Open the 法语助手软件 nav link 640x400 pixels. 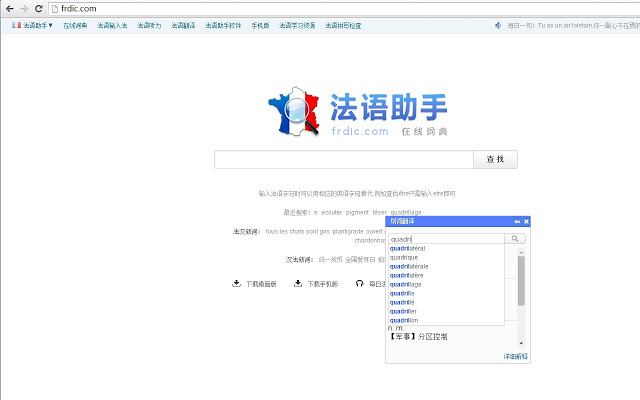coord(223,26)
